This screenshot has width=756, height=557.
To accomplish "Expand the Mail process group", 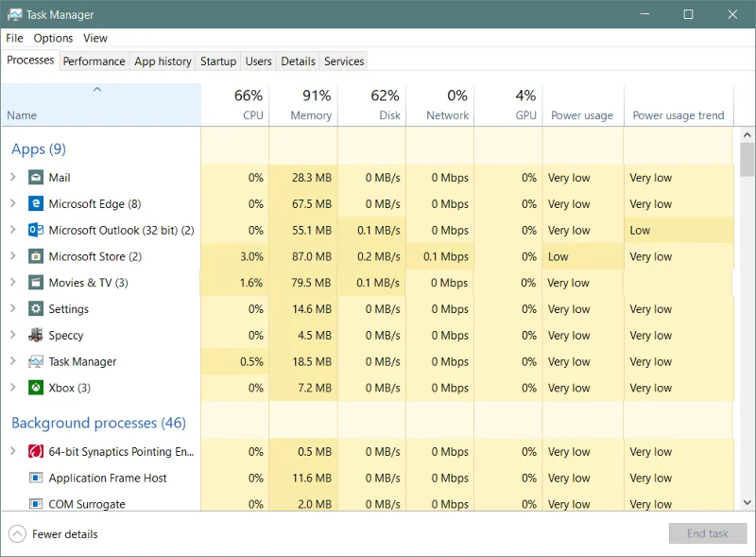I will (13, 178).
